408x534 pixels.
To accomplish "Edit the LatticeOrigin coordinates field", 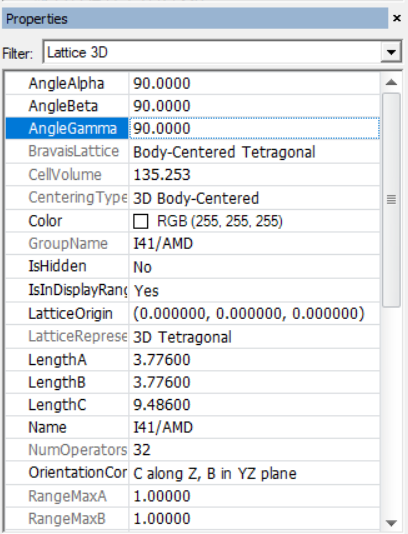I will click(x=254, y=313).
